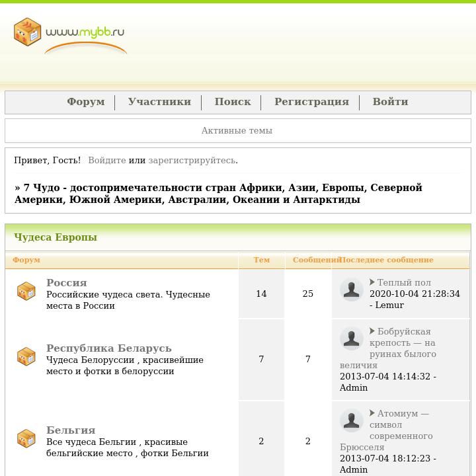Open the Бельгия forum
This screenshot has height=476, width=476.
coord(71,430)
